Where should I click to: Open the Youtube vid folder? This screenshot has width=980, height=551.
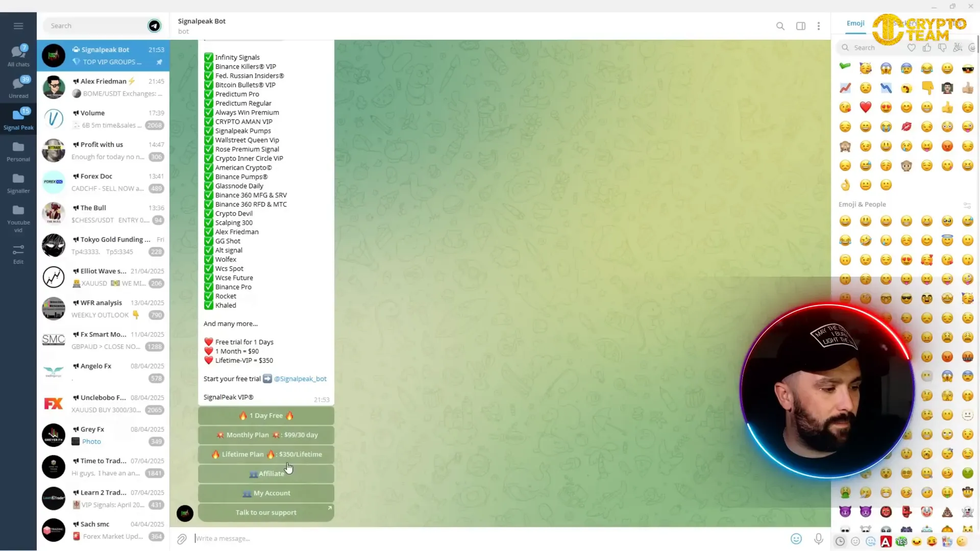pos(18,218)
